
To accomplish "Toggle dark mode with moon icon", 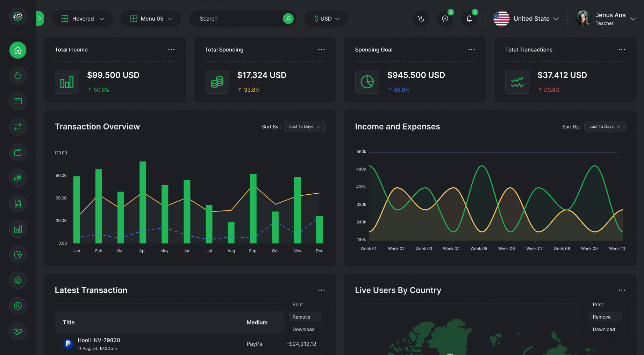I will point(421,19).
